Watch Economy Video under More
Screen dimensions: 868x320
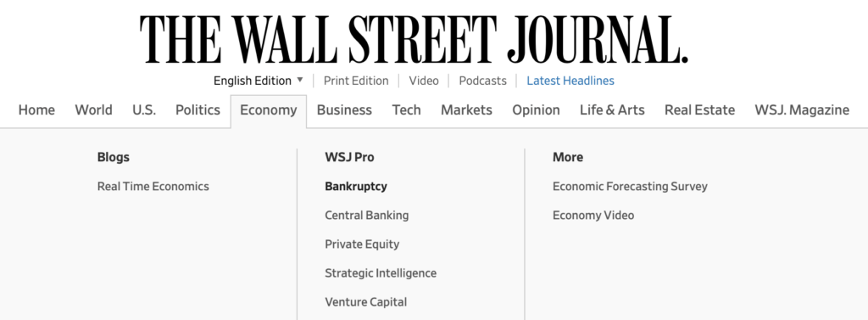593,216
